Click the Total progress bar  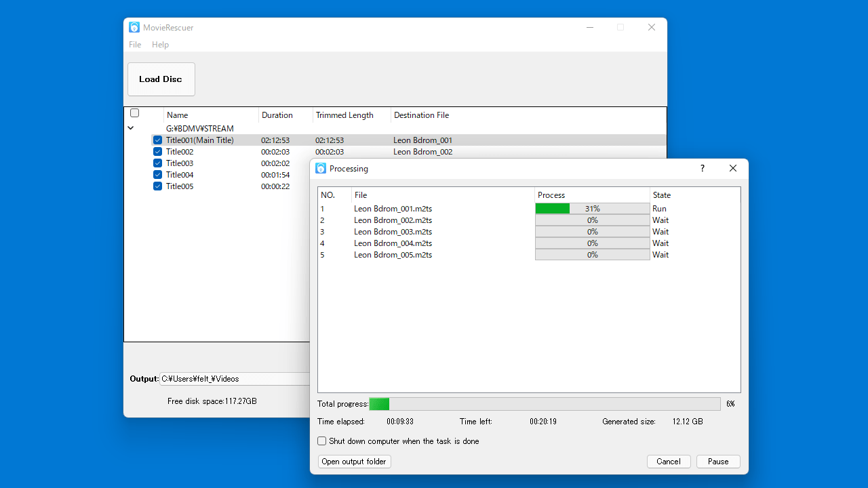point(545,404)
